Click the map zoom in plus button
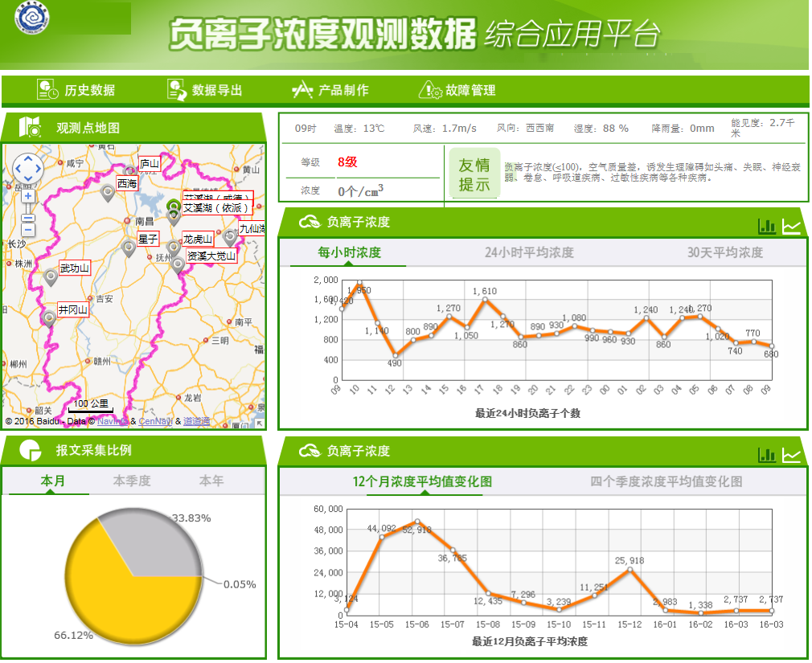This screenshot has height=663, width=812. click(x=28, y=196)
